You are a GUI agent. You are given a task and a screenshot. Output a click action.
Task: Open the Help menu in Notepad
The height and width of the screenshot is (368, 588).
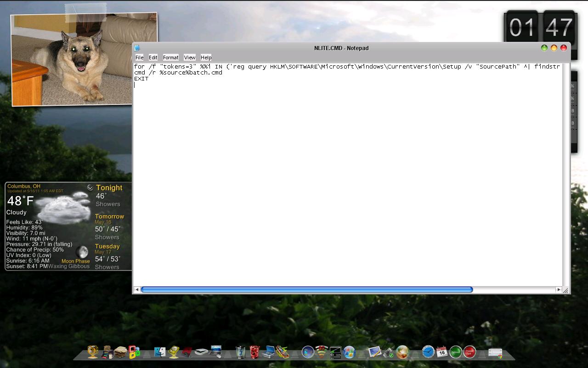pos(206,57)
